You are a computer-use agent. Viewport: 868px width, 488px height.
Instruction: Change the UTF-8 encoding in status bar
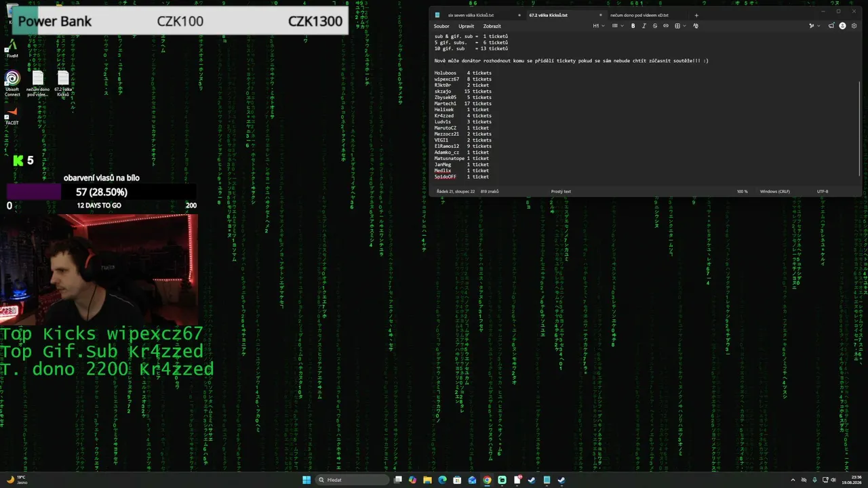823,191
